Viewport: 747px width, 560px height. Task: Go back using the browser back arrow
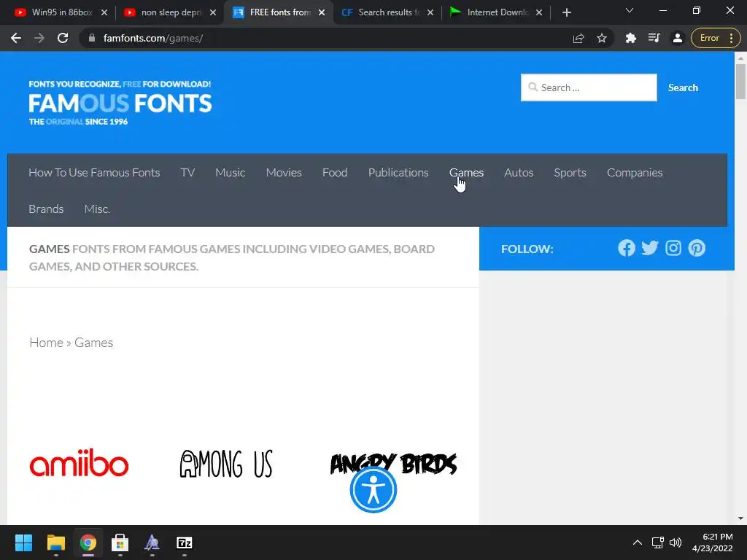16,38
